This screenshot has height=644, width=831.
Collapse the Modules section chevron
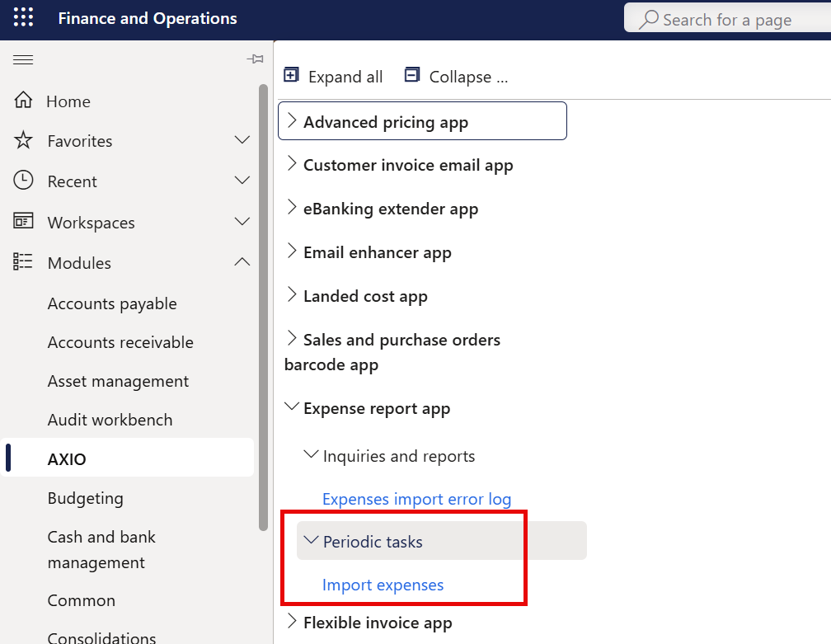coord(242,261)
